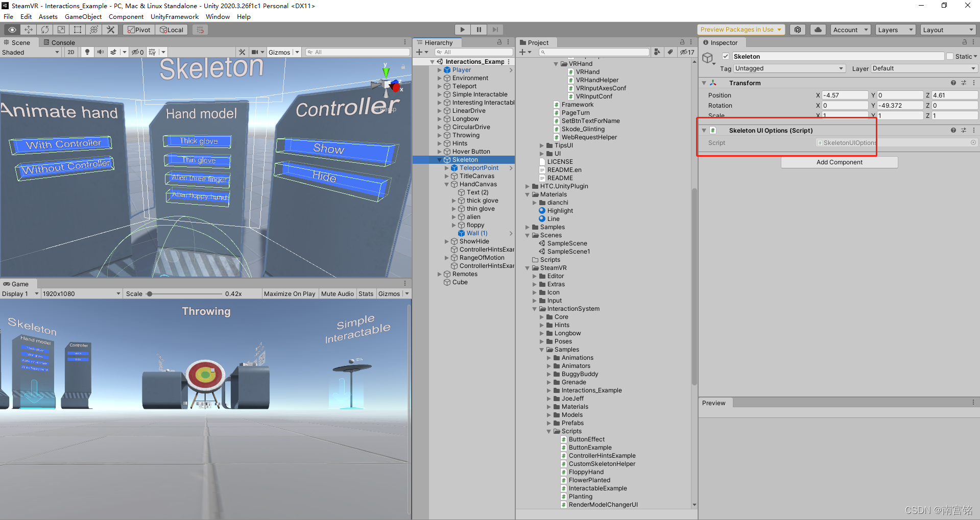Open the Tag Untagged dropdown
Image resolution: width=980 pixels, height=520 pixels.
(789, 68)
